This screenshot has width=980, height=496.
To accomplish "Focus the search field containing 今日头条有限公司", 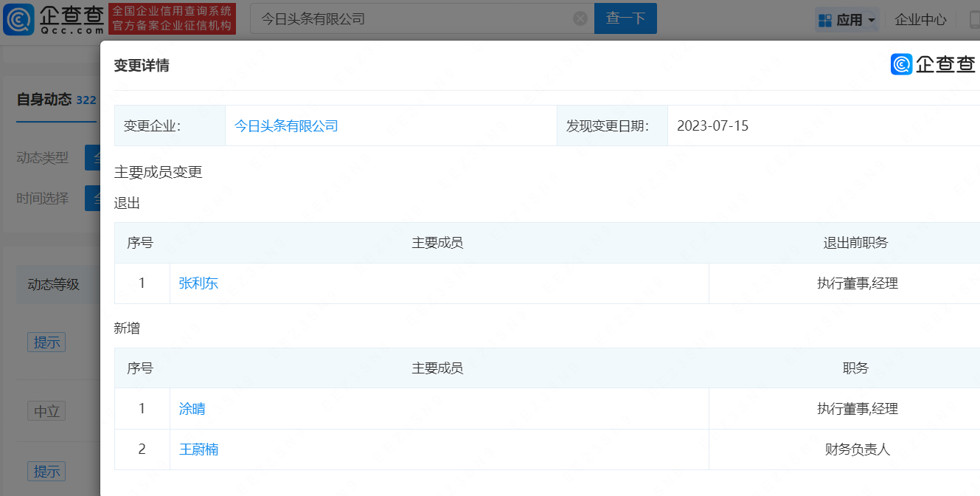I will (413, 18).
